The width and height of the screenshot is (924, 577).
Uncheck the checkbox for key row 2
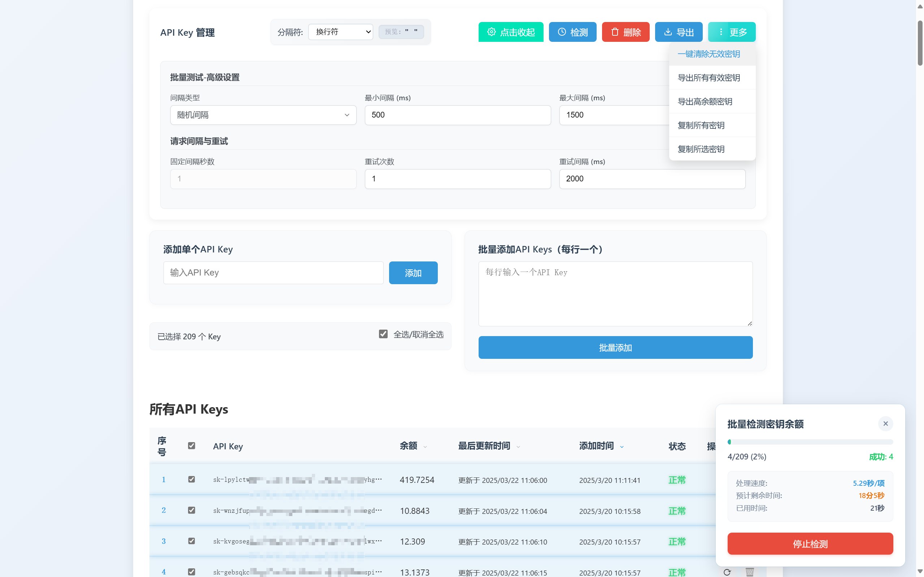point(192,510)
